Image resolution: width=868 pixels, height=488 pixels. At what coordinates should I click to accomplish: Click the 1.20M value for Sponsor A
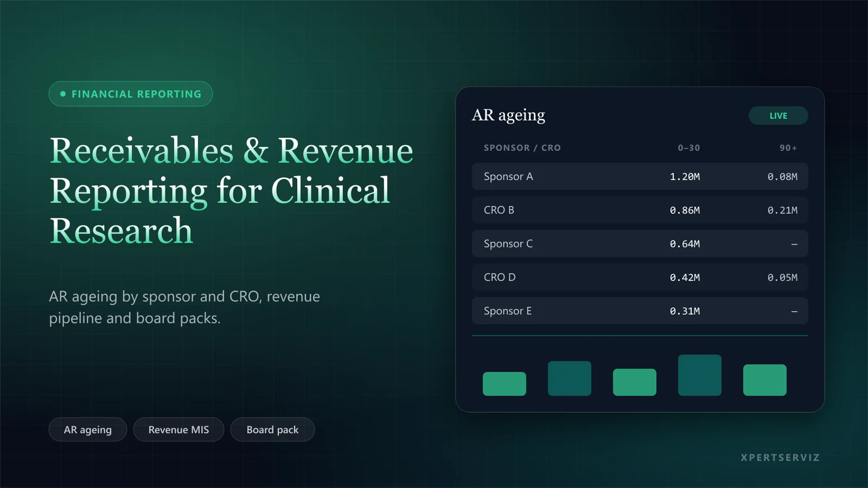tap(685, 177)
